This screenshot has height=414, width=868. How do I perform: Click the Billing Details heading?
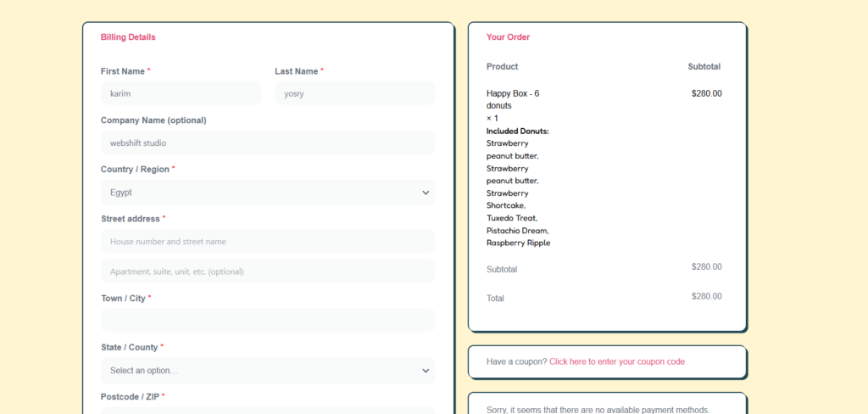click(x=128, y=37)
